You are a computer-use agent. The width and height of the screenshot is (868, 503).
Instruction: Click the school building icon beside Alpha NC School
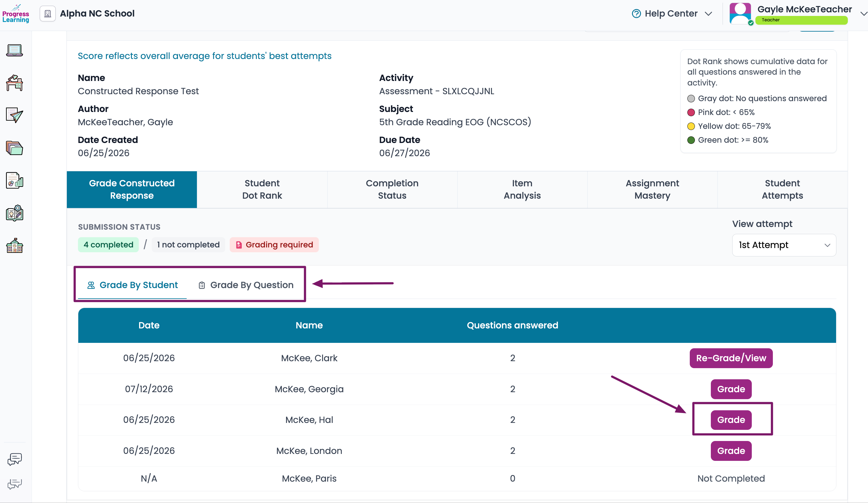click(x=48, y=14)
